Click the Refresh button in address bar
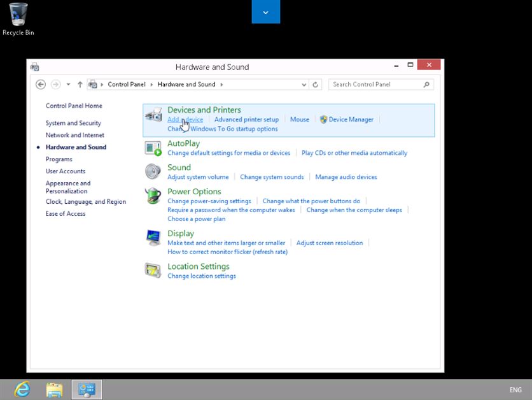 coord(316,84)
